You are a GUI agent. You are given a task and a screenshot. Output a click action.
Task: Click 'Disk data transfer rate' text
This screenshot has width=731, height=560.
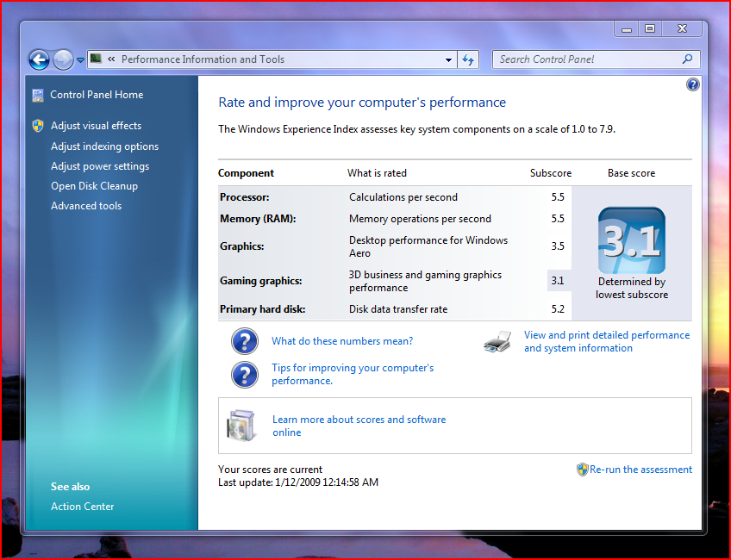pyautogui.click(x=398, y=309)
